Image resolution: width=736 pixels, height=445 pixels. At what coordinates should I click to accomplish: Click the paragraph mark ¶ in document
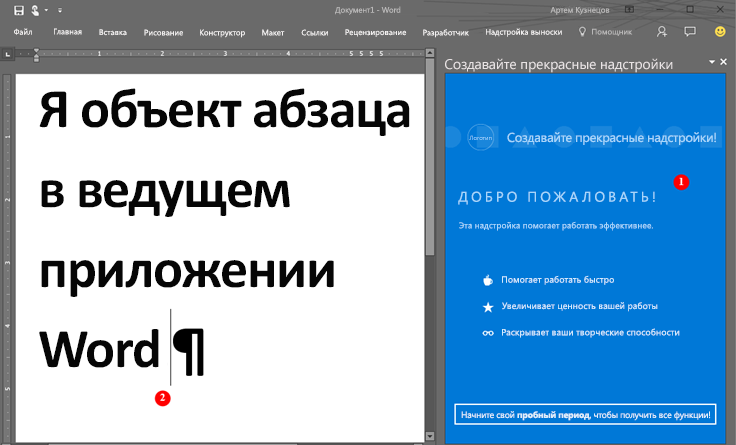[189, 352]
